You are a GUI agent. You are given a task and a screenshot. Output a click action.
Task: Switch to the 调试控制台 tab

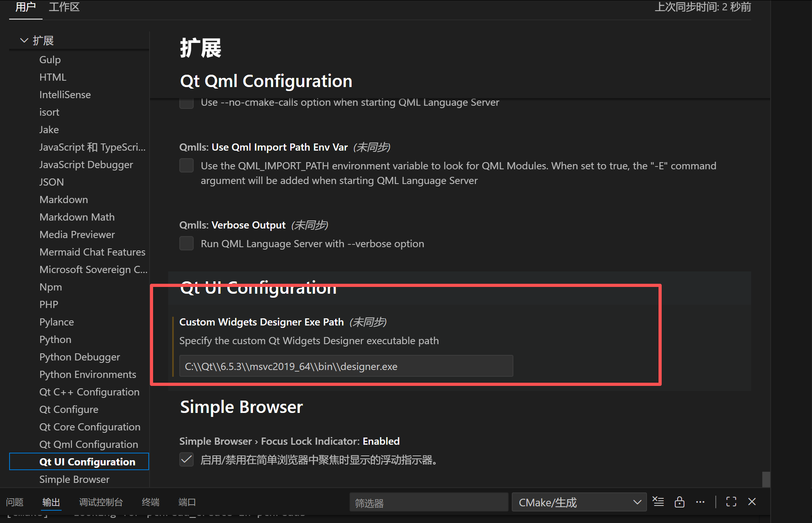pyautogui.click(x=101, y=502)
